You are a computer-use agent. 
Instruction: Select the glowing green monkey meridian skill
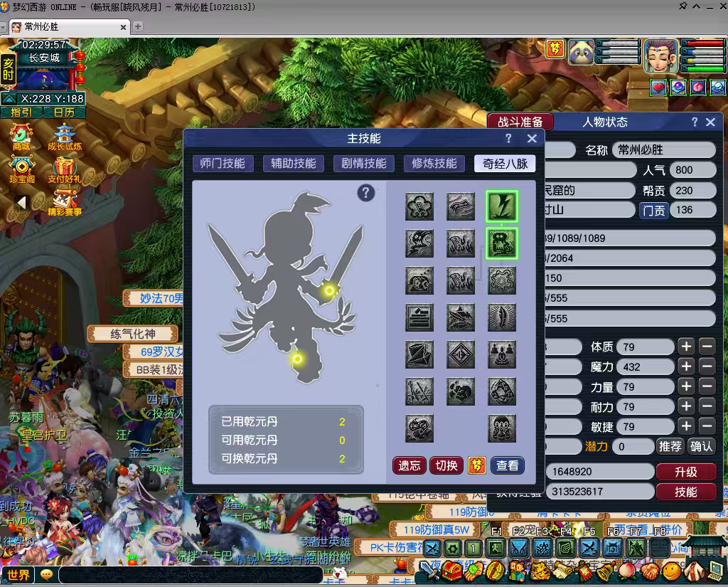[502, 243]
